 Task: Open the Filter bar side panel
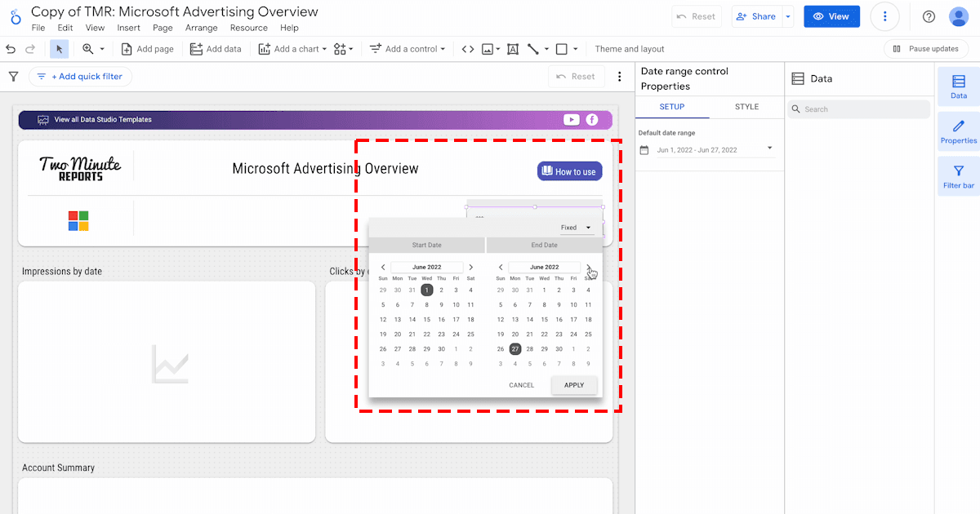958,176
